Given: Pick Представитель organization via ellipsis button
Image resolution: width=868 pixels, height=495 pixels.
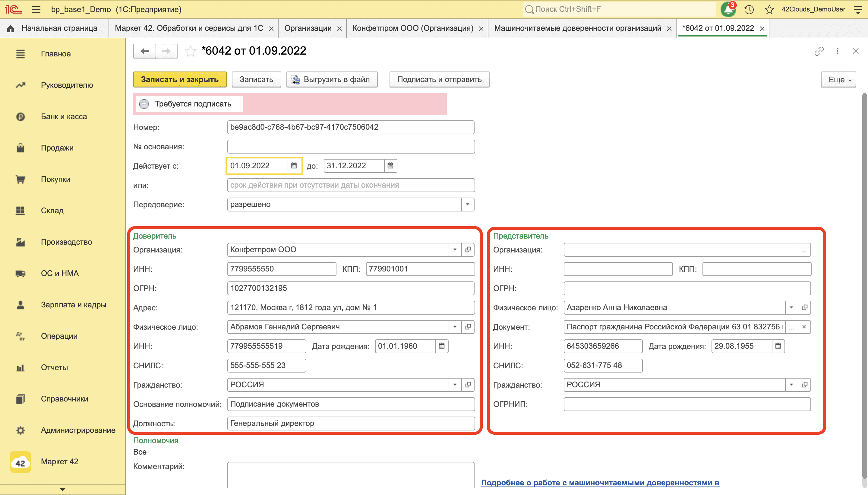Looking at the screenshot, I should click(x=804, y=249).
